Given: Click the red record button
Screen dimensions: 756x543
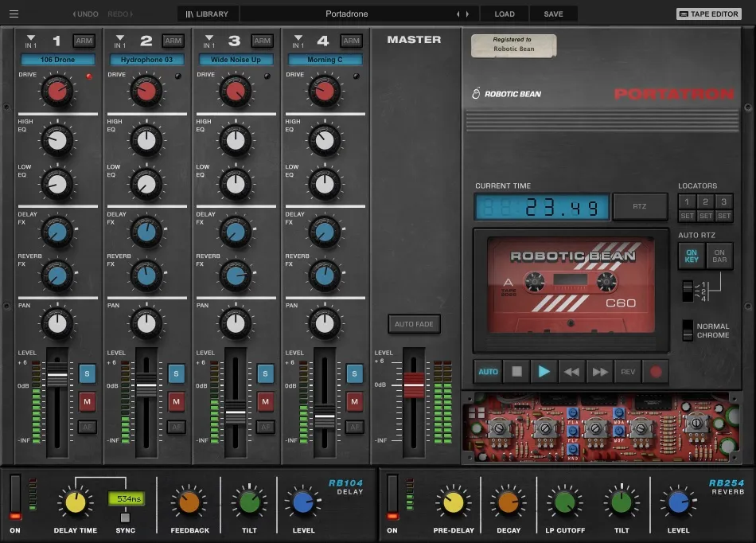Looking at the screenshot, I should click(656, 372).
